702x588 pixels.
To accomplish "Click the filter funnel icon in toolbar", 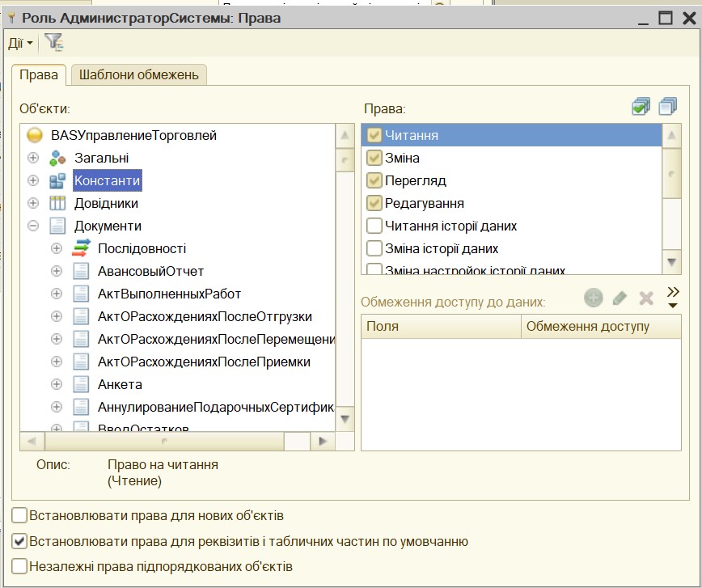I will 54,43.
